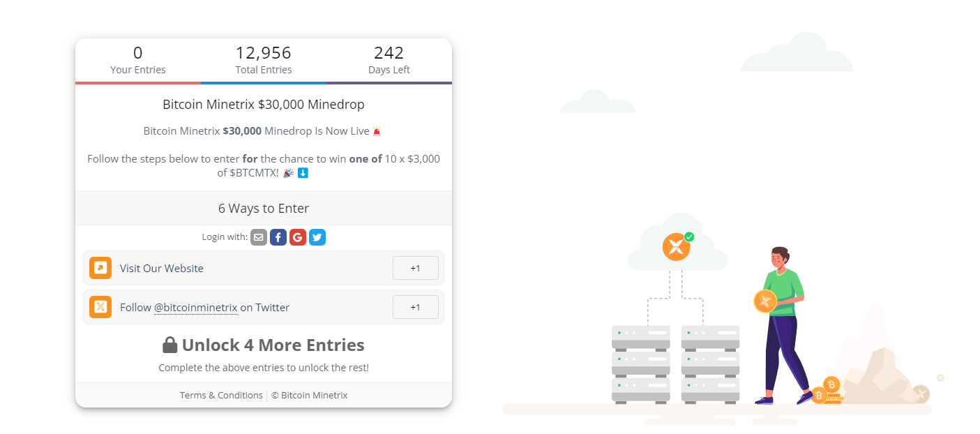Expand the Follow on Twitter entry row
This screenshot has height=434, width=980.
(x=264, y=307)
